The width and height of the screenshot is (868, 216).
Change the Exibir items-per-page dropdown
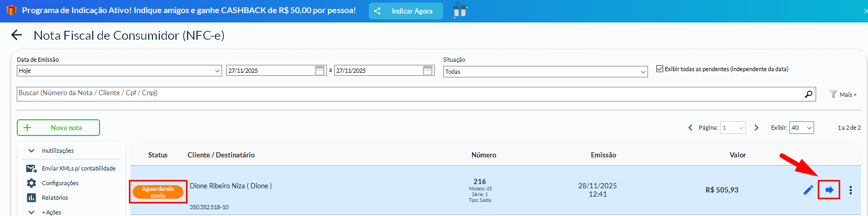click(x=801, y=128)
